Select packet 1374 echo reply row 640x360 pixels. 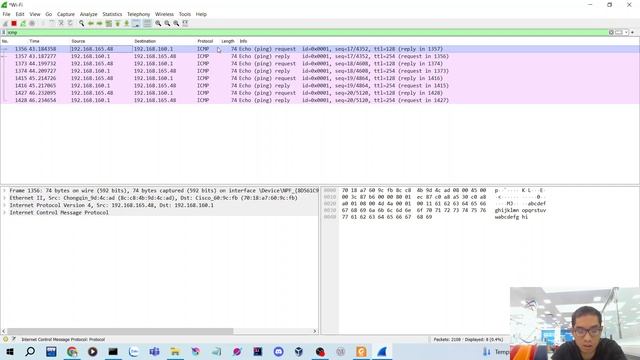click(x=320, y=71)
